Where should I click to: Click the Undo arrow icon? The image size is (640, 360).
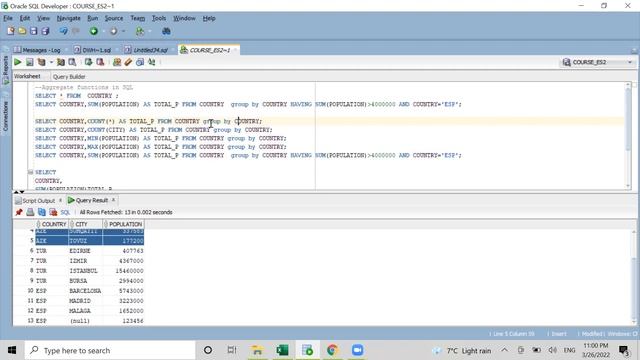[x=63, y=31]
